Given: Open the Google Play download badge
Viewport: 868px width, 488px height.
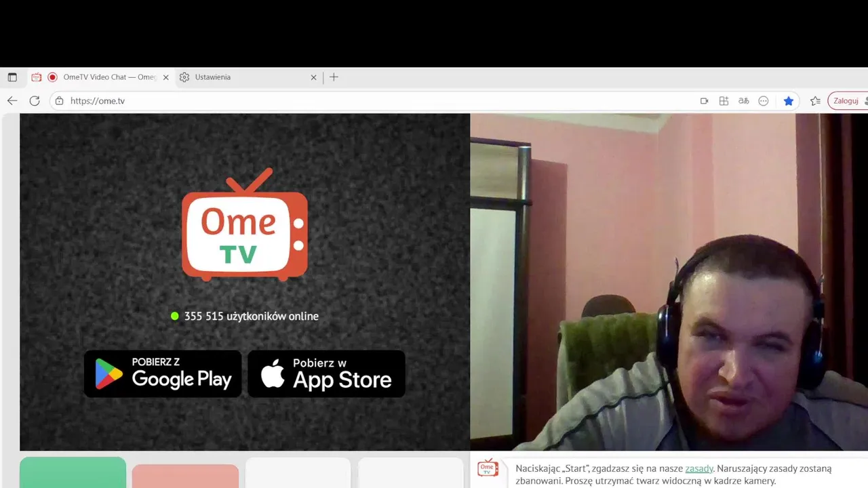Looking at the screenshot, I should coord(163,373).
